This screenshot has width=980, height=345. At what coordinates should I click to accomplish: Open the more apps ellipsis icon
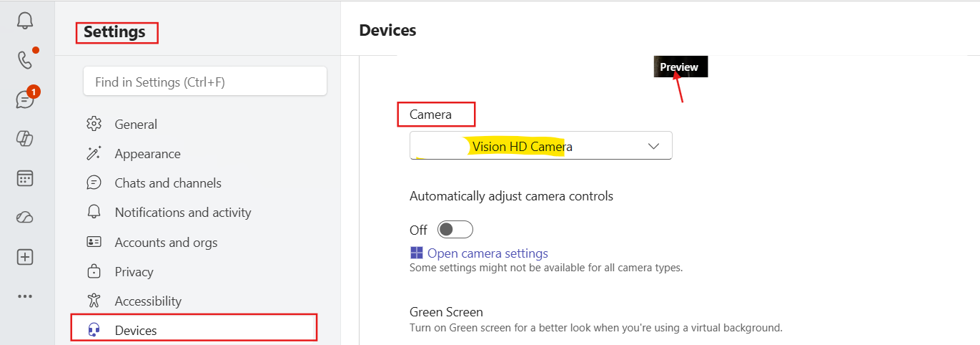pyautogui.click(x=25, y=296)
